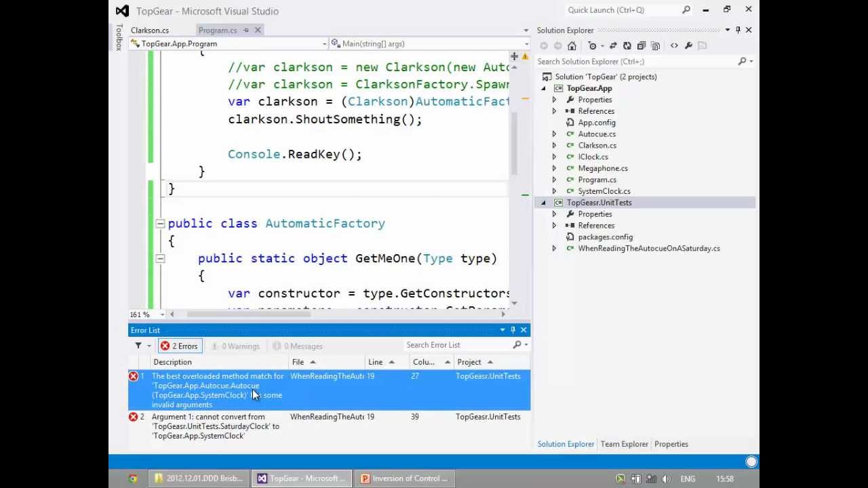This screenshot has height=488, width=868.
Task: Collapse the AutomaticFactory class outline
Action: (160, 224)
